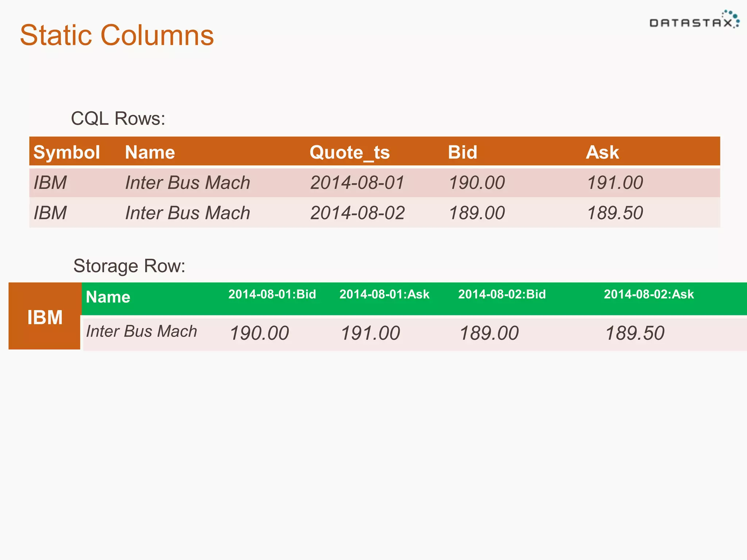Click the 'Name' header in CQL table
Image resolution: width=747 pixels, height=560 pixels.
click(150, 152)
